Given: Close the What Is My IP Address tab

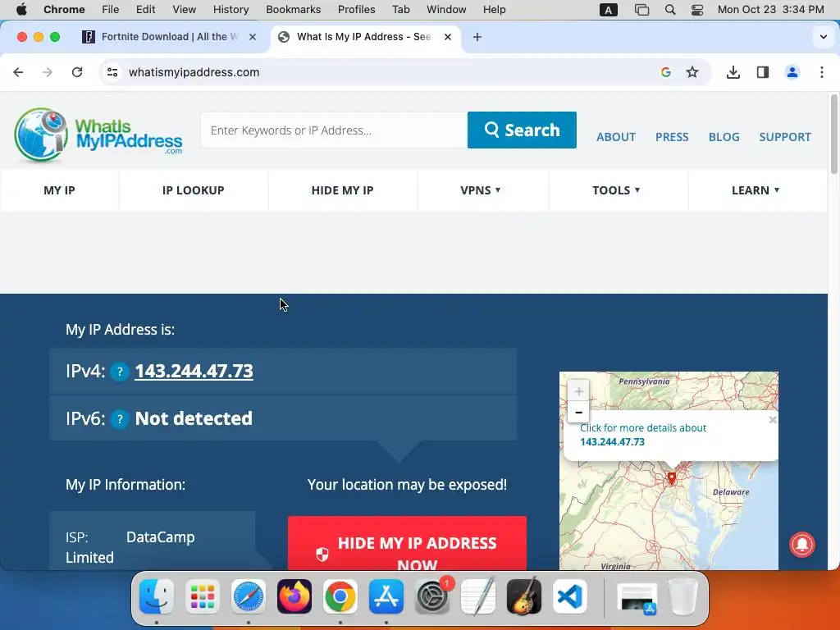Looking at the screenshot, I should pyautogui.click(x=448, y=37).
